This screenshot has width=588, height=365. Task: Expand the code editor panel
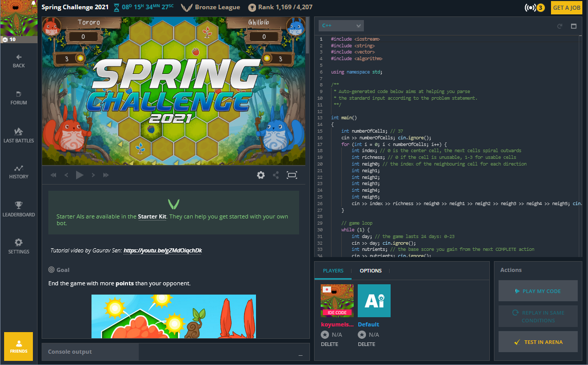tap(574, 26)
